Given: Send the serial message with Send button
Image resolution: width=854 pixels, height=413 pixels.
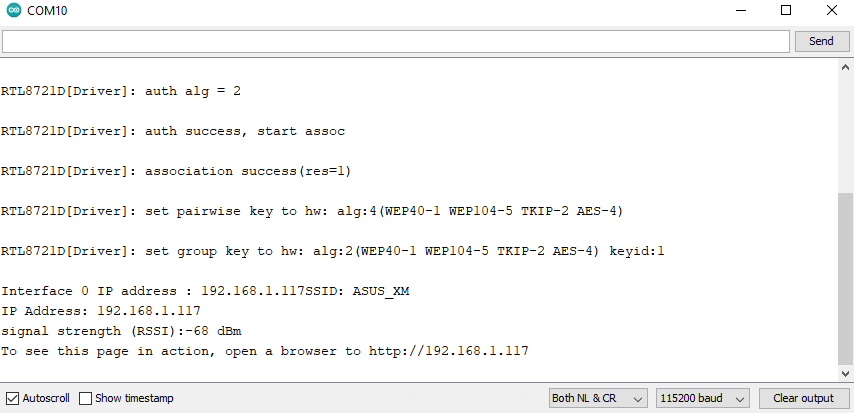Looking at the screenshot, I should coord(821,41).
